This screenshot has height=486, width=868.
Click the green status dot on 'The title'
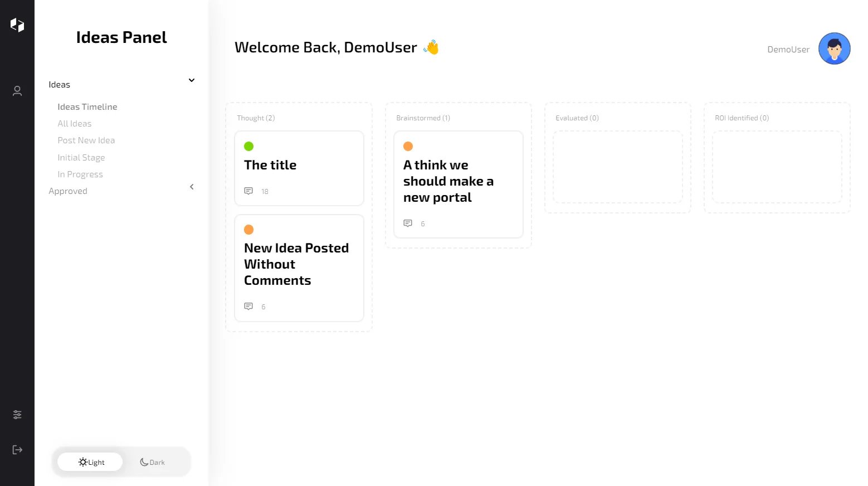(x=248, y=146)
